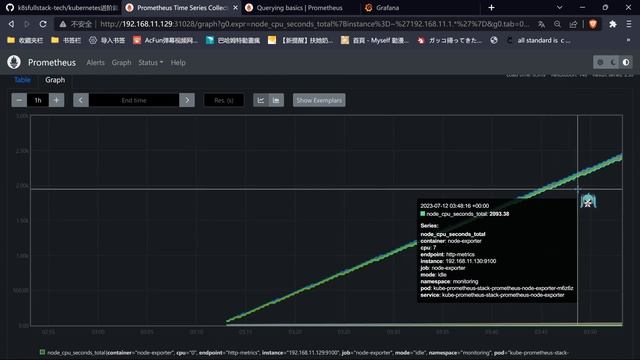Viewport: 640px width, 360px height.
Task: Open the Alerts page
Action: coord(95,62)
